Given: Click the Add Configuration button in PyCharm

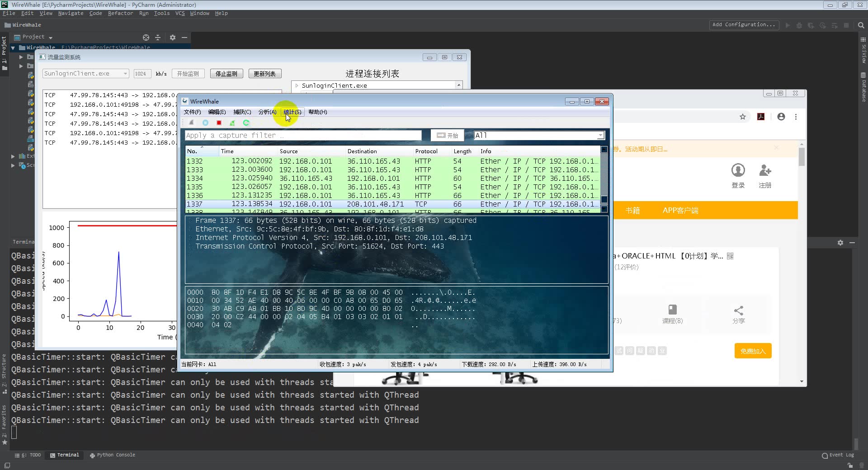Looking at the screenshot, I should coord(744,25).
